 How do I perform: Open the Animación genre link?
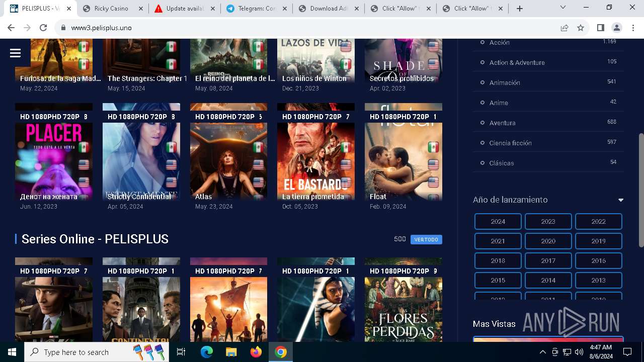505,82
